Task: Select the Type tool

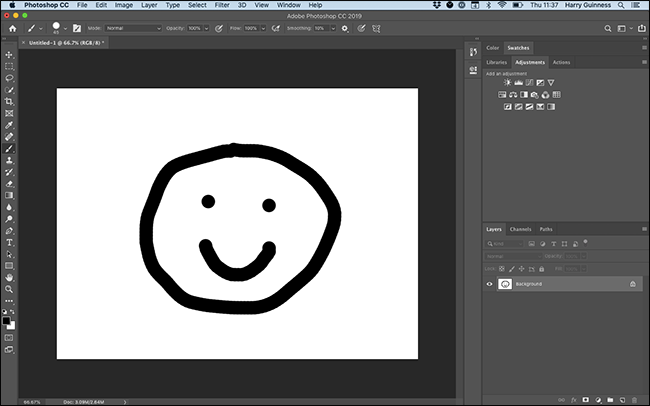Action: tap(9, 242)
